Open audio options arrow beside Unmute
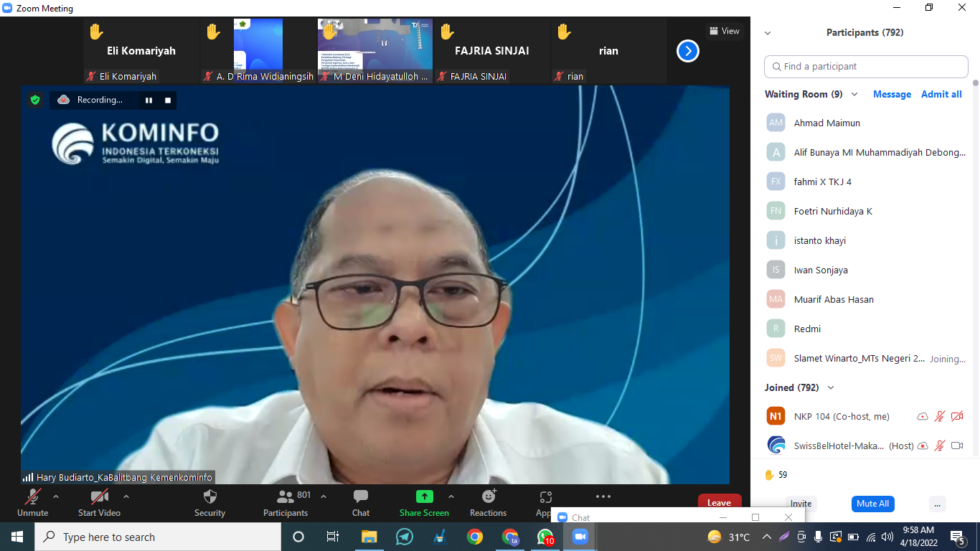This screenshot has width=980, height=551. (56, 496)
